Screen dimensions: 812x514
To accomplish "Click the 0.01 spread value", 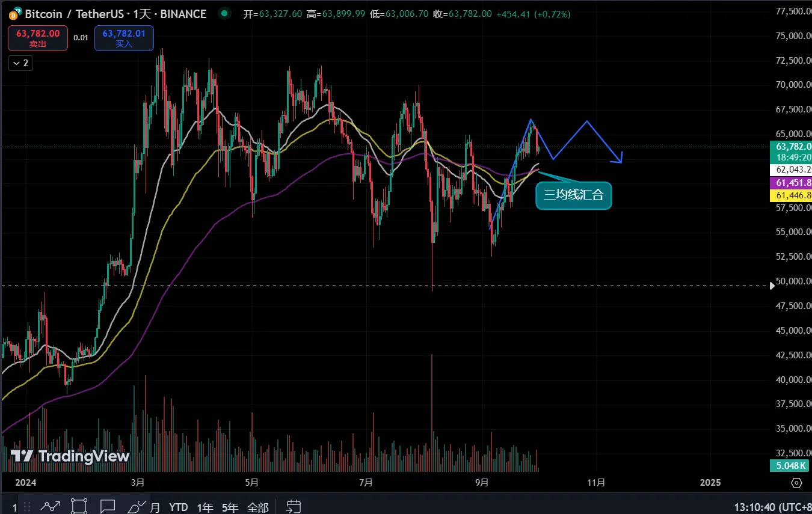I will (81, 38).
